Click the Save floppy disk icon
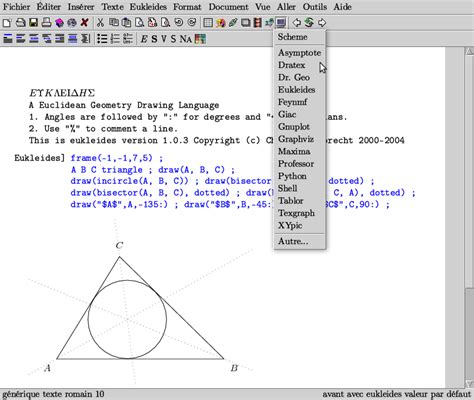This screenshot has width=474, height=400. [x=33, y=23]
